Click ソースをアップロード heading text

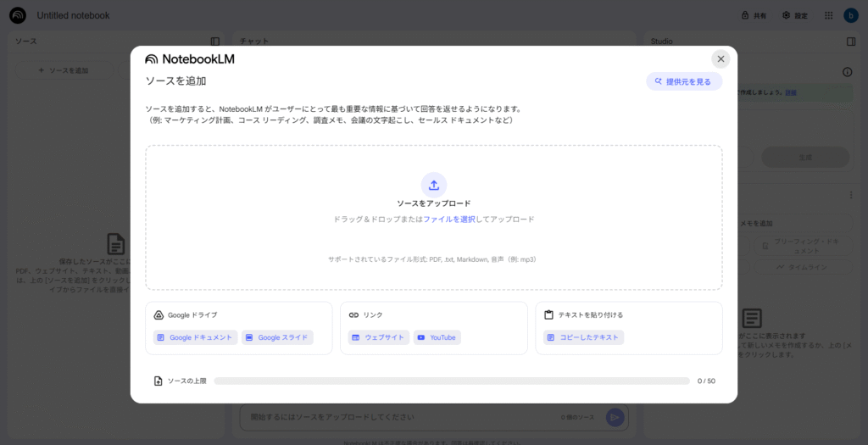(433, 203)
